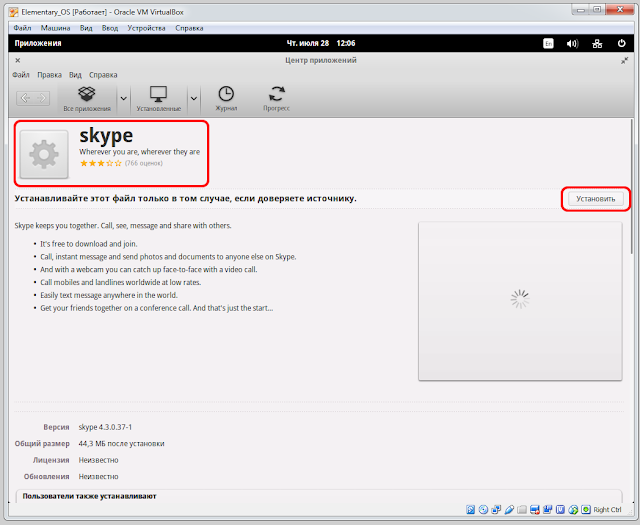
Task: Click the Установить button
Action: click(596, 199)
